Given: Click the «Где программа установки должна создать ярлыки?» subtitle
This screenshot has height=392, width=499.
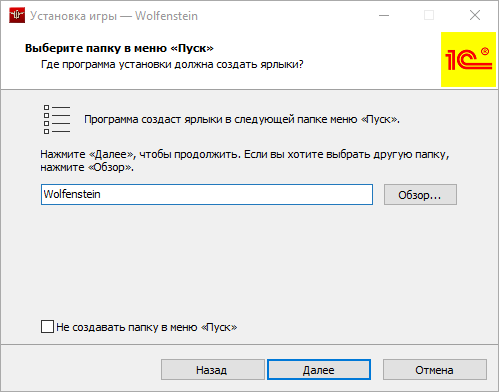Looking at the screenshot, I should coord(172,64).
